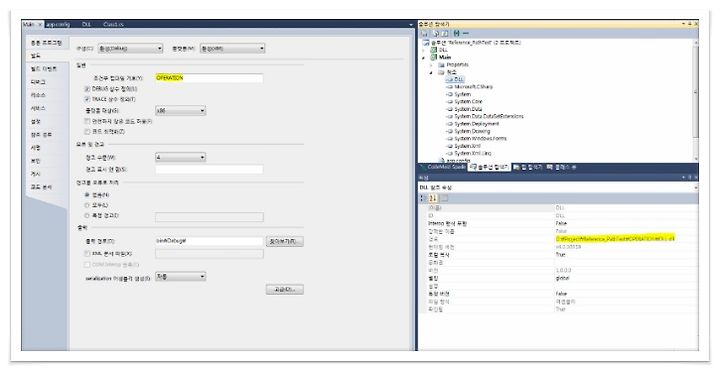Screen dimensions: 720x371
Task: Enable the unsafe code checkbox
Action: pos(87,121)
